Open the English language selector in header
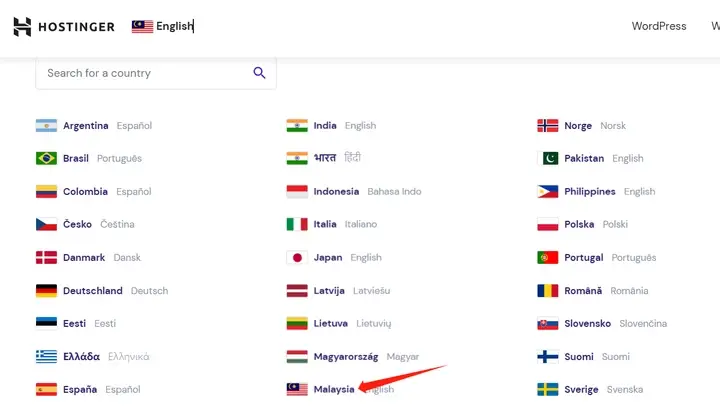This screenshot has width=720, height=410. pos(163,26)
